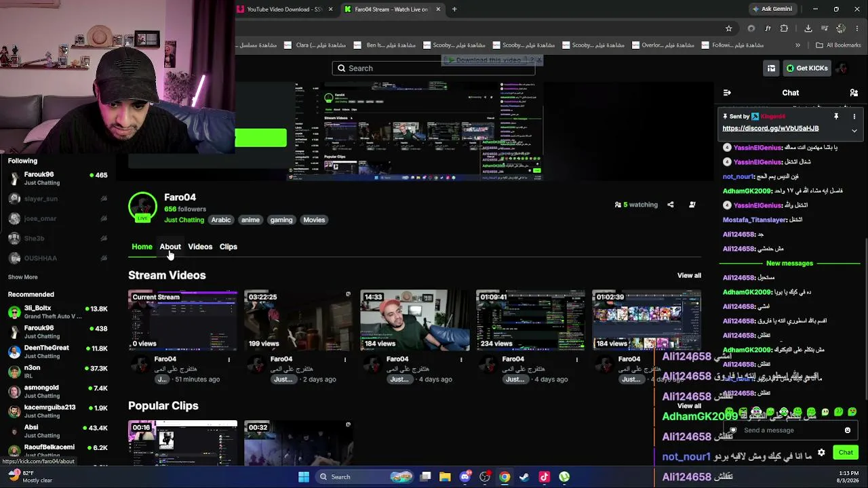Click the follow icon next to share
Image resolution: width=868 pixels, height=488 pixels.
click(692, 205)
